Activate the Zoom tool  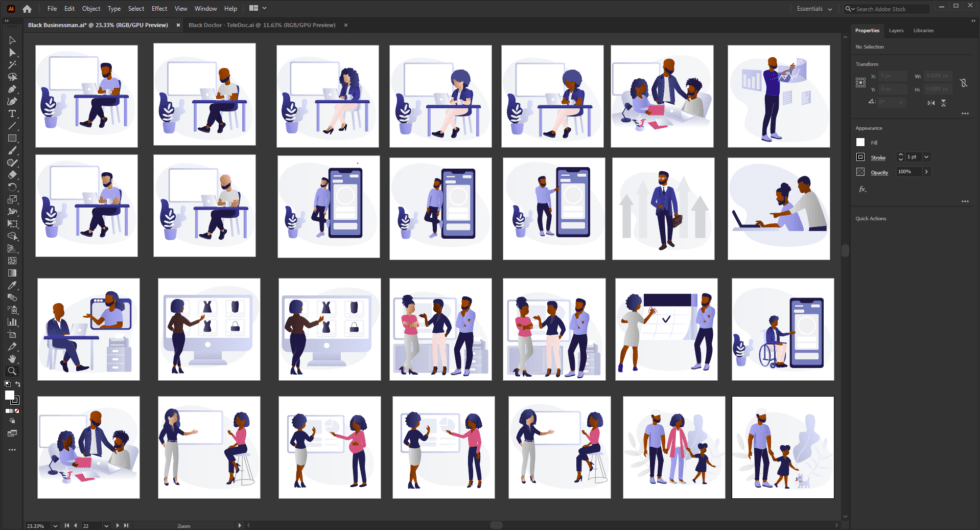(x=12, y=370)
